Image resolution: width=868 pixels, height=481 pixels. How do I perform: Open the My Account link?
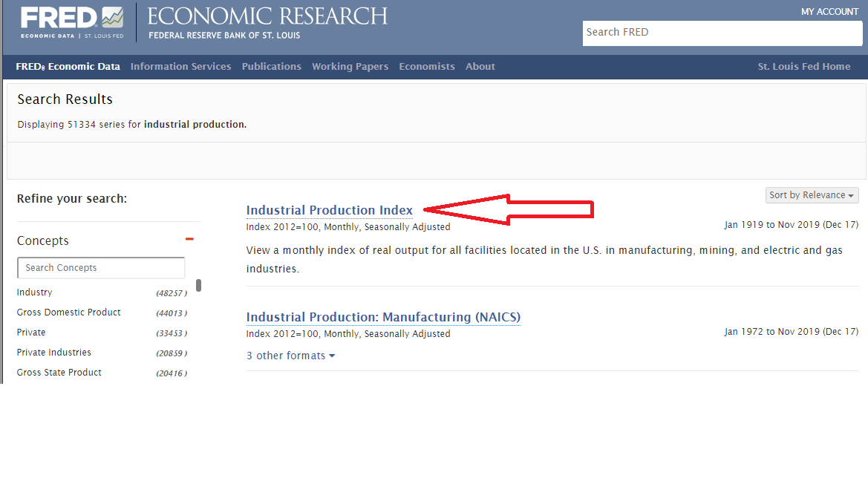829,12
